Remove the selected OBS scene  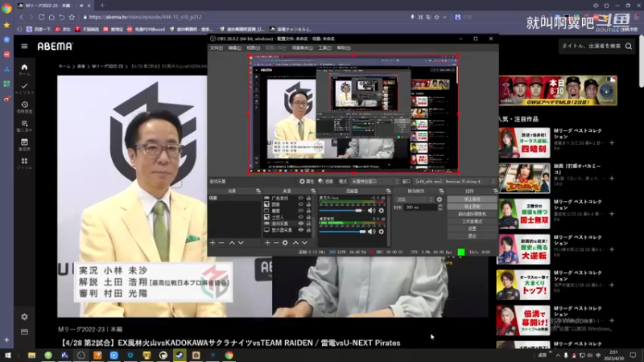point(221,243)
